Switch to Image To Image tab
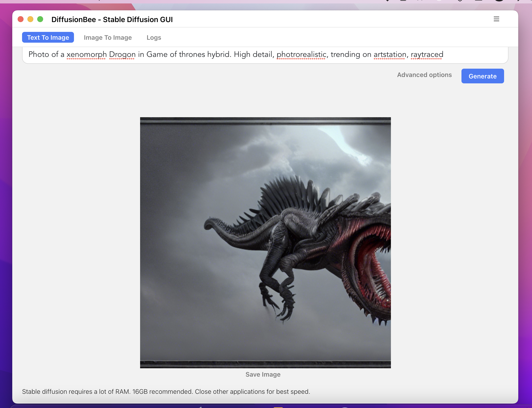The image size is (532, 408). coord(108,37)
